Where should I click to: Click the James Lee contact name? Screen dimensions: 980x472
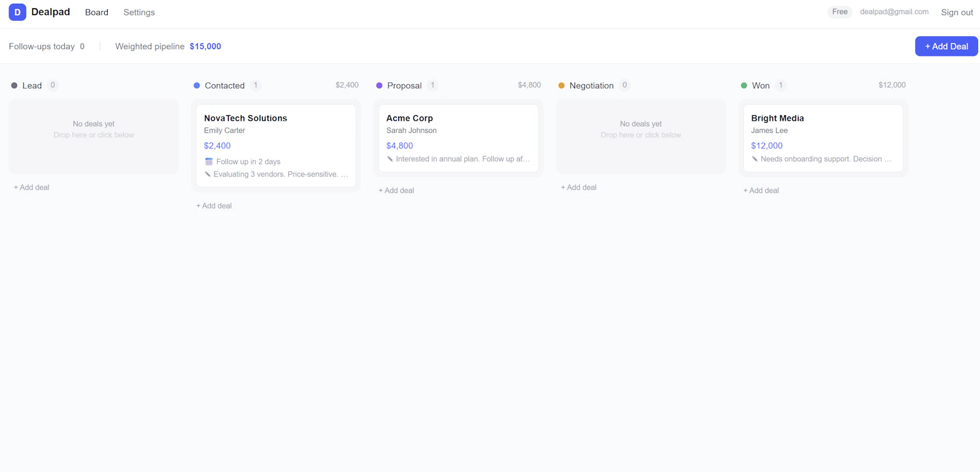click(x=769, y=131)
